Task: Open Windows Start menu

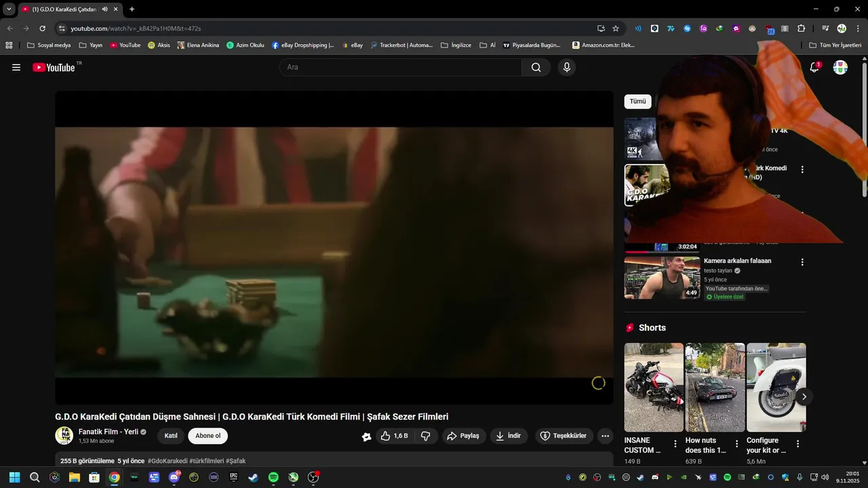Action: pyautogui.click(x=14, y=477)
